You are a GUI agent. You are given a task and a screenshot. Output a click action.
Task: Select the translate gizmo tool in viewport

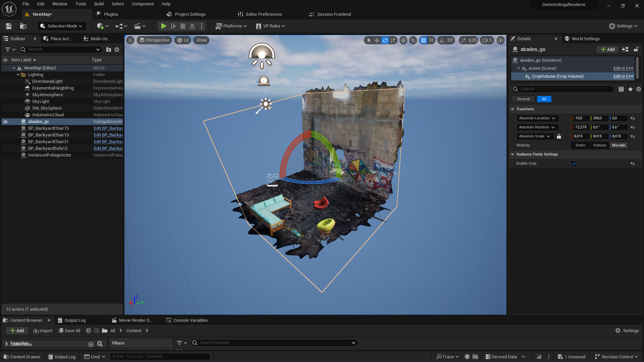[x=377, y=40]
